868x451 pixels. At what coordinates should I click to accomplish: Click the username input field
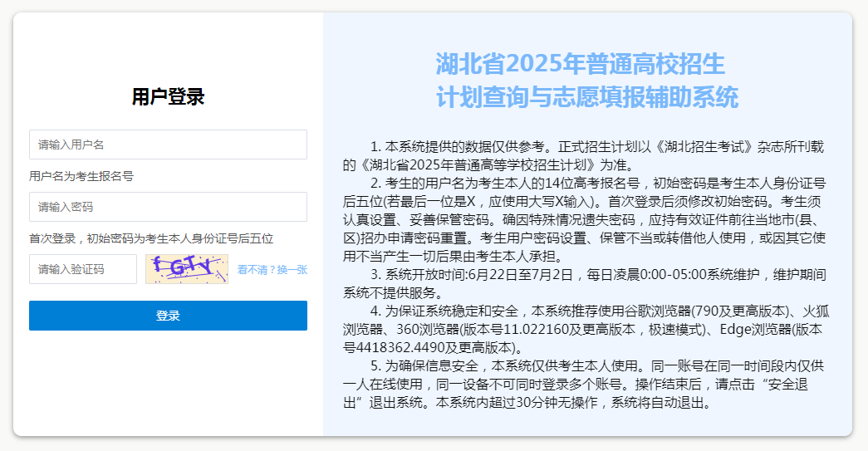pos(168,145)
